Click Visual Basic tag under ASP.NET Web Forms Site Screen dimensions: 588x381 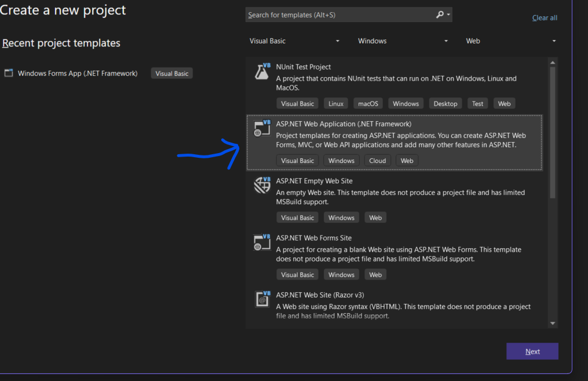coord(297,275)
